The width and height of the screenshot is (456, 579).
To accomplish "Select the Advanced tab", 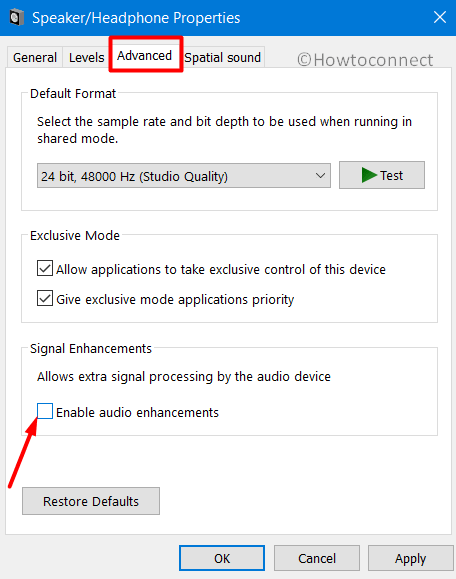I will pos(144,56).
